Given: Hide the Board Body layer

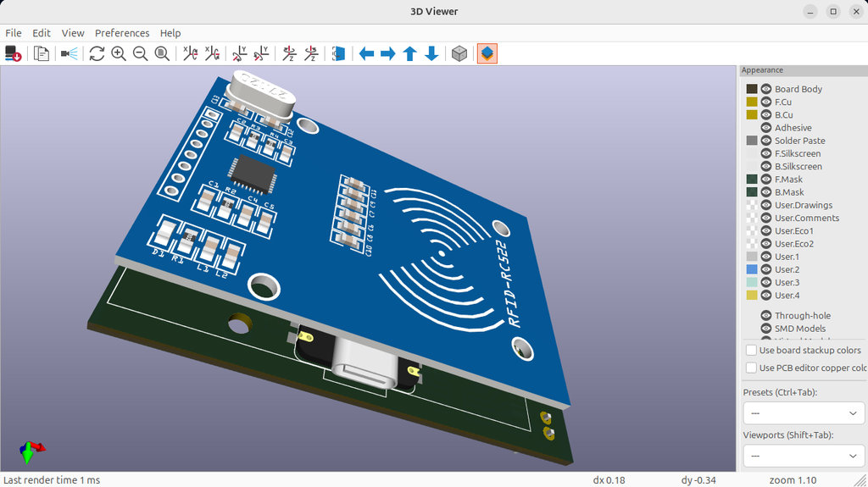Looking at the screenshot, I should [766, 89].
